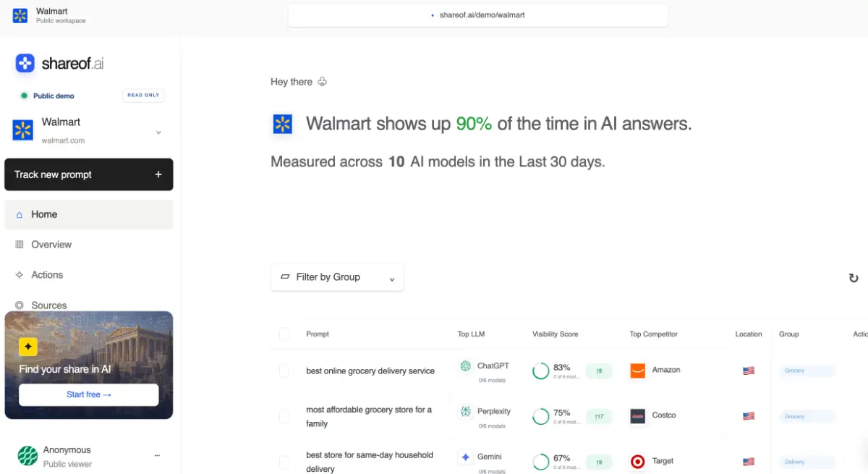Click the +17 change badge

tap(599, 416)
